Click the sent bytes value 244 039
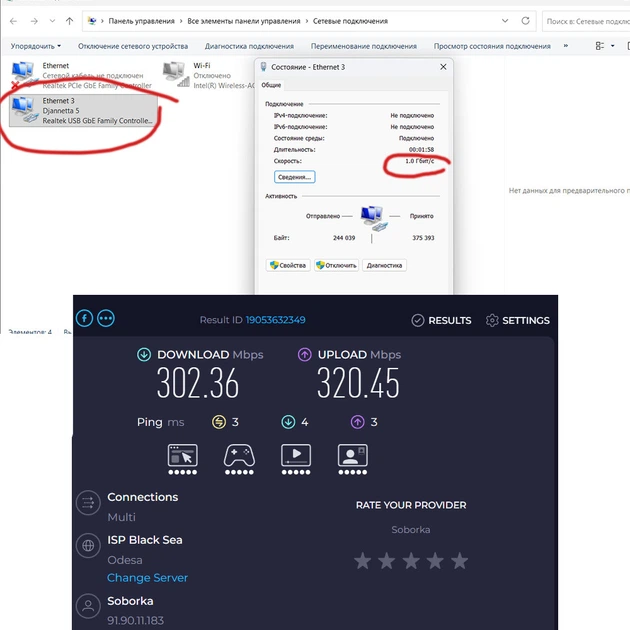The image size is (630, 630). click(x=344, y=238)
